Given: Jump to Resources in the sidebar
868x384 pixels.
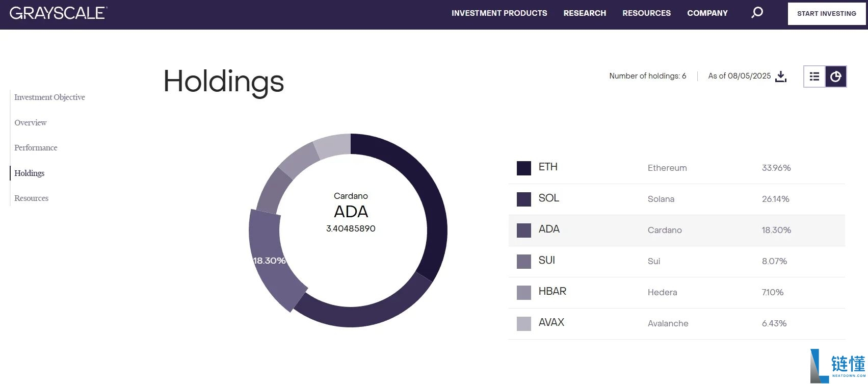Looking at the screenshot, I should click(32, 198).
